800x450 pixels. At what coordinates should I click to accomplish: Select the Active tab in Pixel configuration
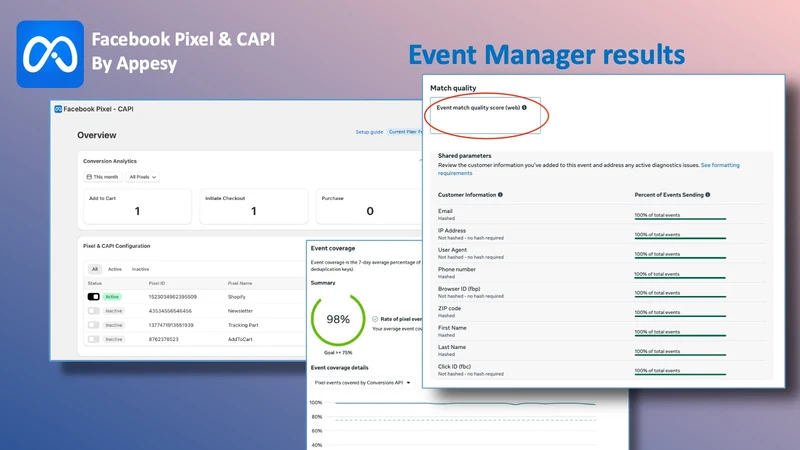pyautogui.click(x=115, y=269)
